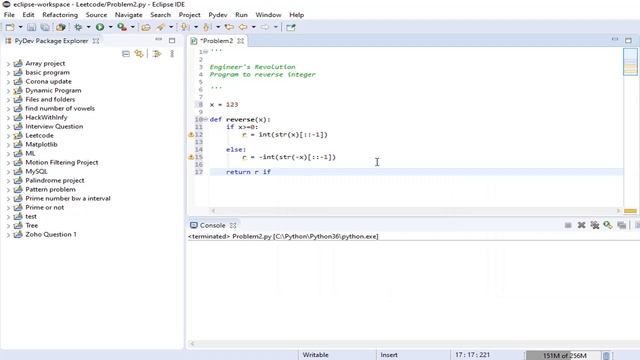This screenshot has width=640, height=360.
Task: Click the Display Selected Console icon
Action: 622,225
